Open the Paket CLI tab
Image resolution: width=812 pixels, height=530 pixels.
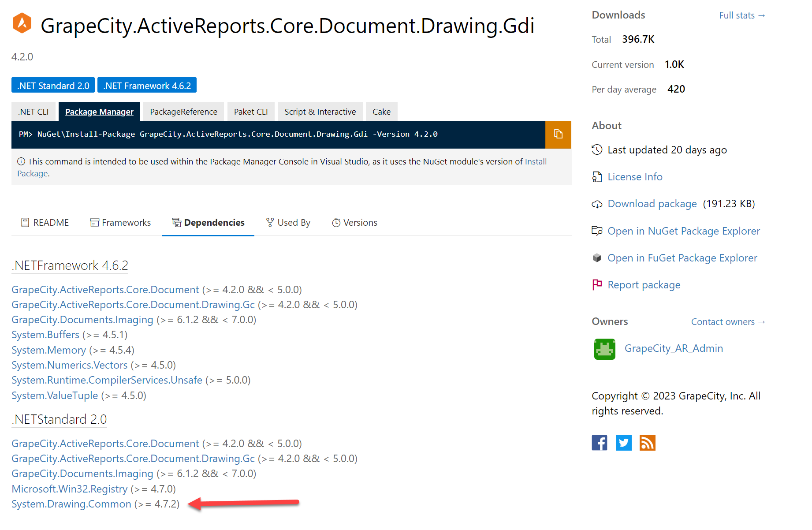tap(251, 112)
